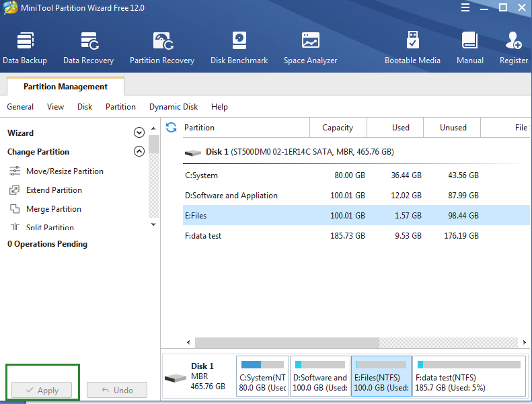Click the D:Software block in the disk map
The width and height of the screenshot is (532, 404).
320,376
